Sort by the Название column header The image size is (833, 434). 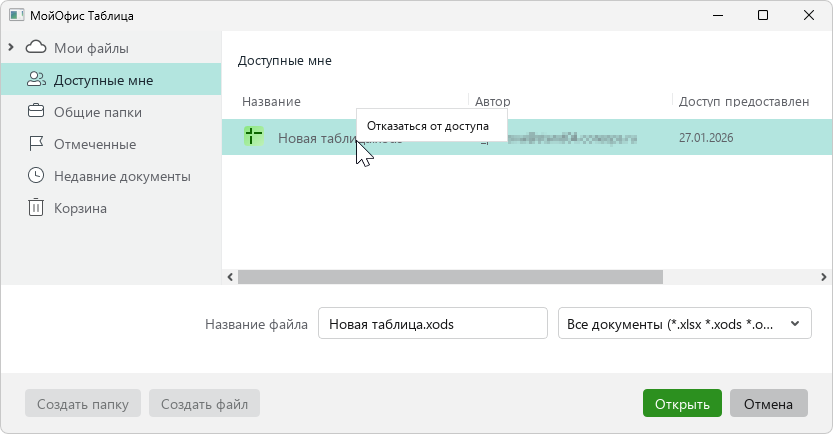271,101
